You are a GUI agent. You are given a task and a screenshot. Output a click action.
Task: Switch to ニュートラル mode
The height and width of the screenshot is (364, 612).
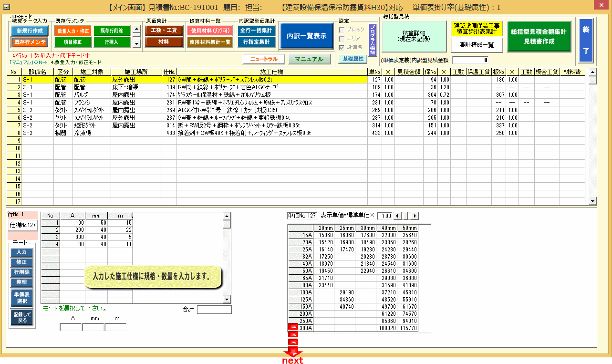point(263,59)
